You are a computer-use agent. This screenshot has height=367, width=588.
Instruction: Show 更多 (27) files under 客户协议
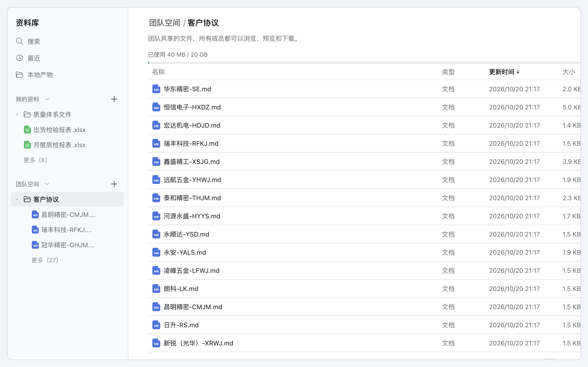coord(45,260)
